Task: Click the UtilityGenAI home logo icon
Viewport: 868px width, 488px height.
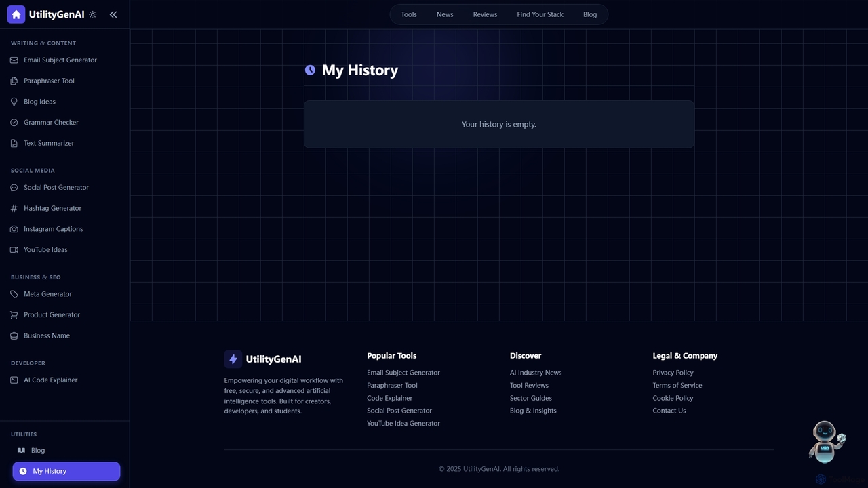Action: point(16,14)
